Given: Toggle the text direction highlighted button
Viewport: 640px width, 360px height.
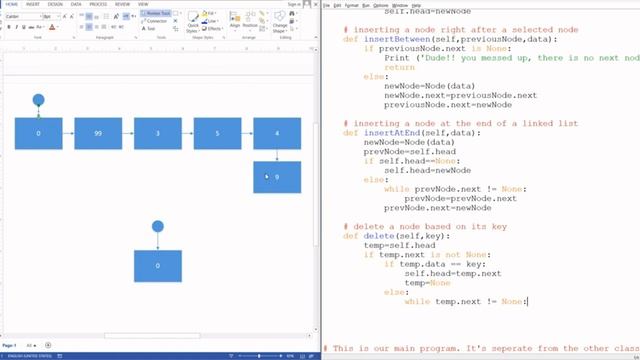Looking at the screenshot, I should click(x=126, y=16).
